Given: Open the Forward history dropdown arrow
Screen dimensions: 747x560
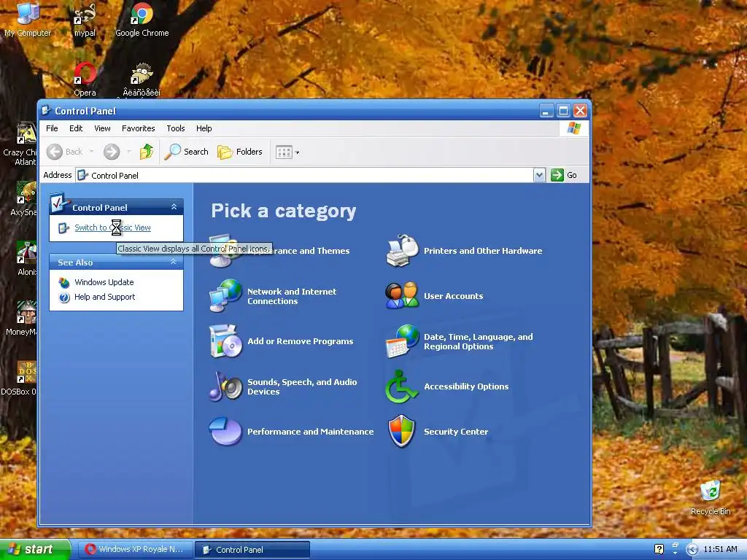Looking at the screenshot, I should pos(128,152).
